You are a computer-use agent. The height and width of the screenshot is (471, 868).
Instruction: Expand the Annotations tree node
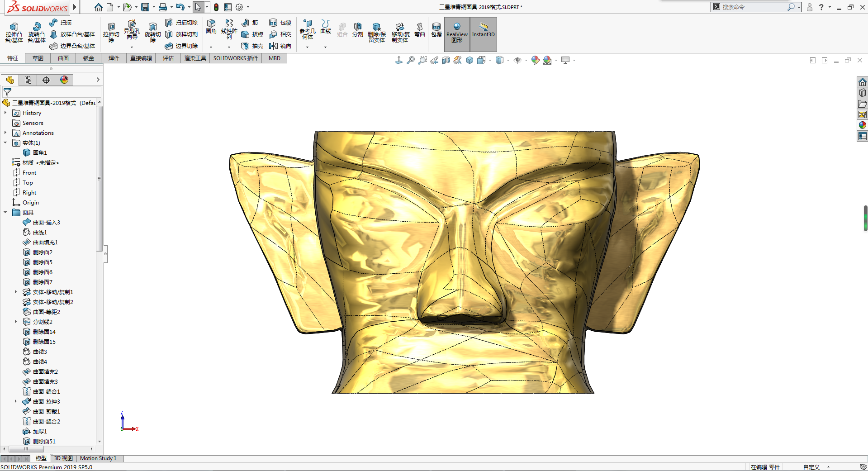click(x=5, y=133)
